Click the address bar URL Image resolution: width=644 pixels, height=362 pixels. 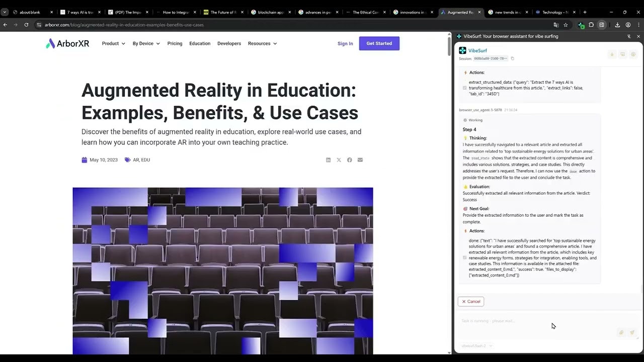124,25
